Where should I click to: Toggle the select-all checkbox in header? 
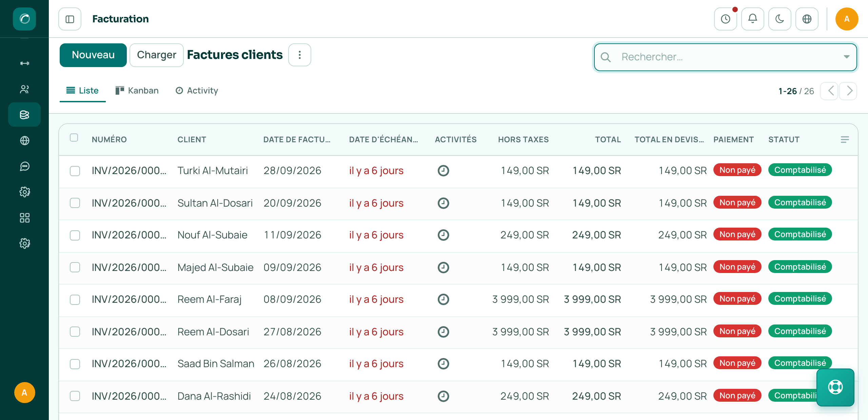point(74,138)
